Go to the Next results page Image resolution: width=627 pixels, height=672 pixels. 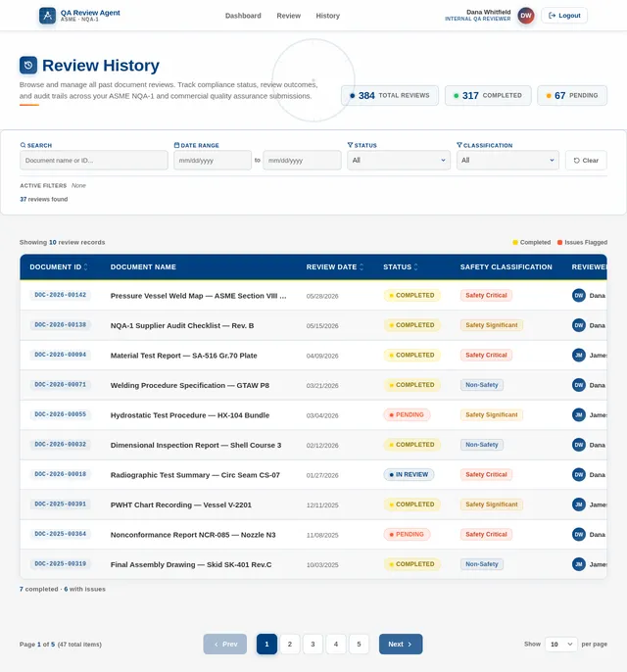pos(401,645)
